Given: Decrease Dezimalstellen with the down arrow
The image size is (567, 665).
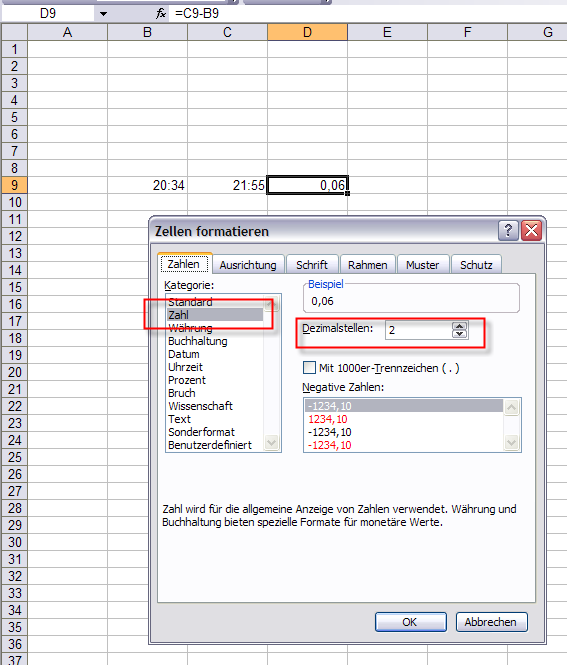Looking at the screenshot, I should click(x=459, y=334).
